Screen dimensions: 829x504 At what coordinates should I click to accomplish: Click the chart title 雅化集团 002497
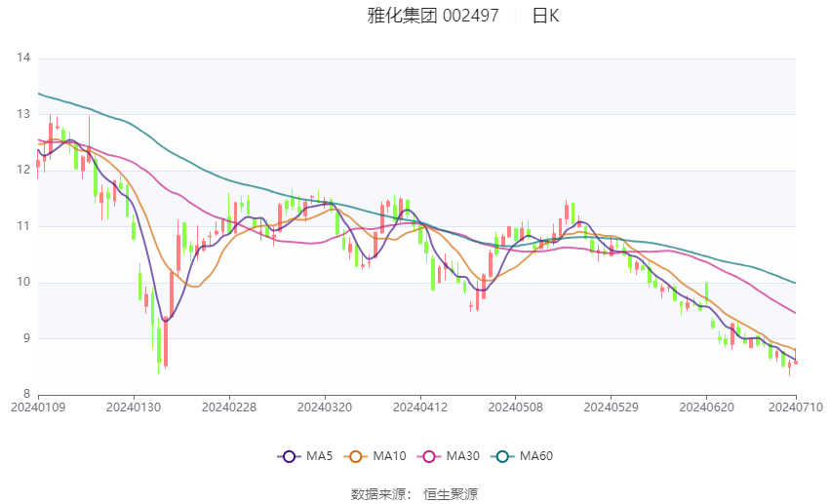[433, 16]
